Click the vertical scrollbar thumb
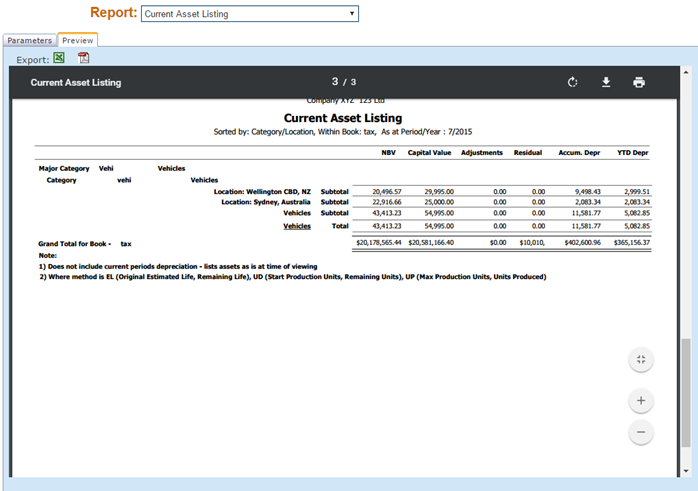 686,393
